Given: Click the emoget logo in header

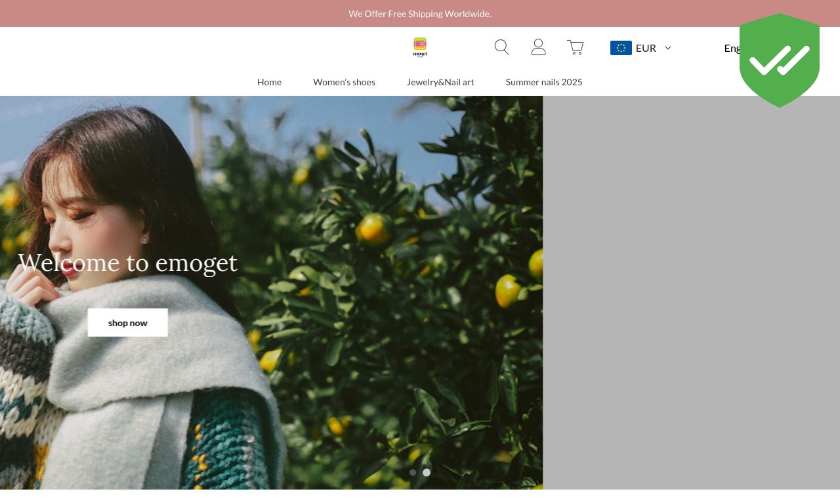Looking at the screenshot, I should [x=420, y=47].
